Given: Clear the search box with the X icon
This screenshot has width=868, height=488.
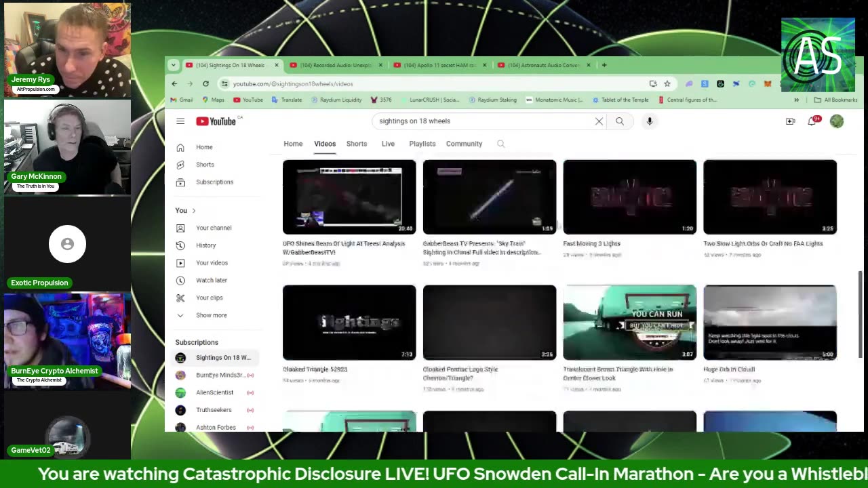Looking at the screenshot, I should point(599,121).
